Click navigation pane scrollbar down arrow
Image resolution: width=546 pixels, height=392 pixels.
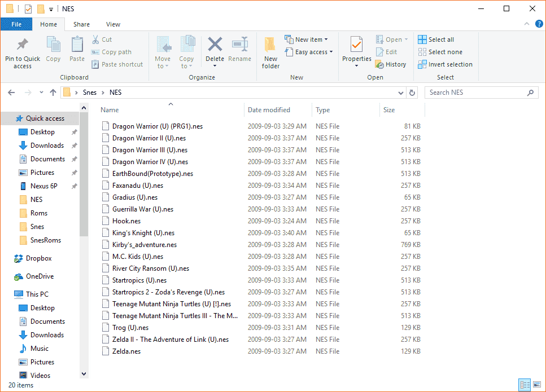coord(84,374)
